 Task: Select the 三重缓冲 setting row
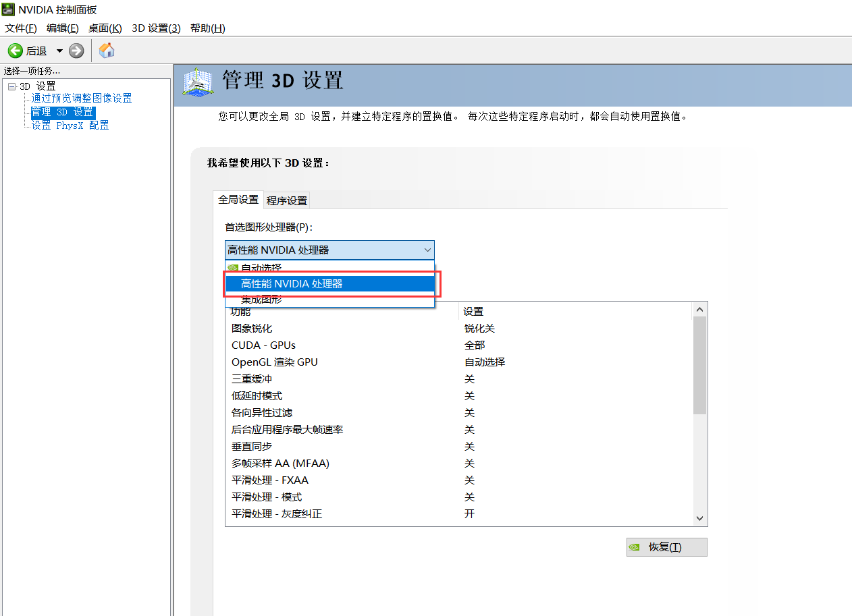[459, 379]
